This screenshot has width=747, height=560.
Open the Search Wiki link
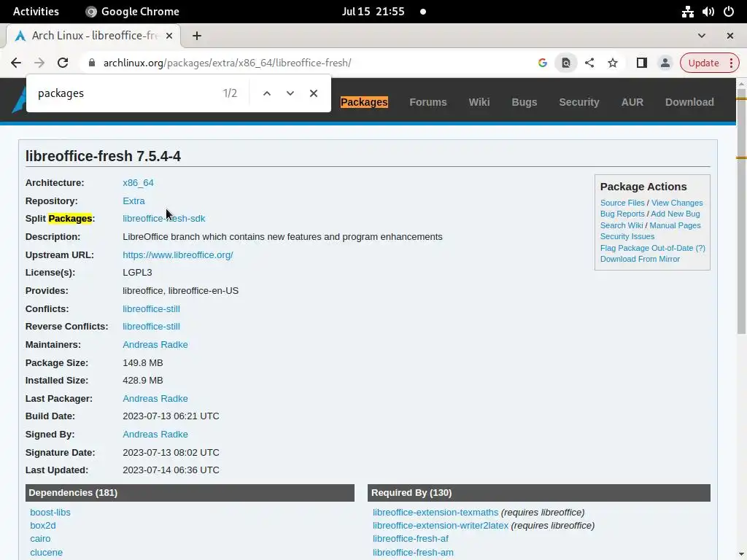click(x=622, y=226)
